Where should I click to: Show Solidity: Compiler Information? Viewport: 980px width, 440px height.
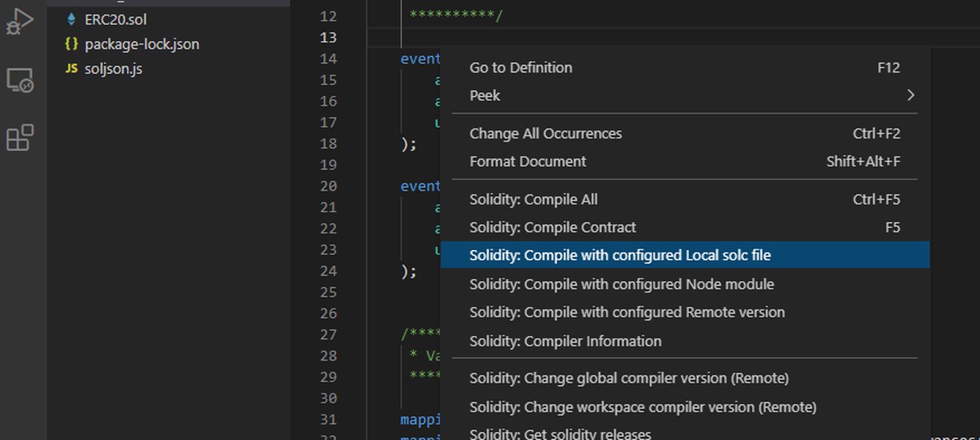(x=685, y=341)
